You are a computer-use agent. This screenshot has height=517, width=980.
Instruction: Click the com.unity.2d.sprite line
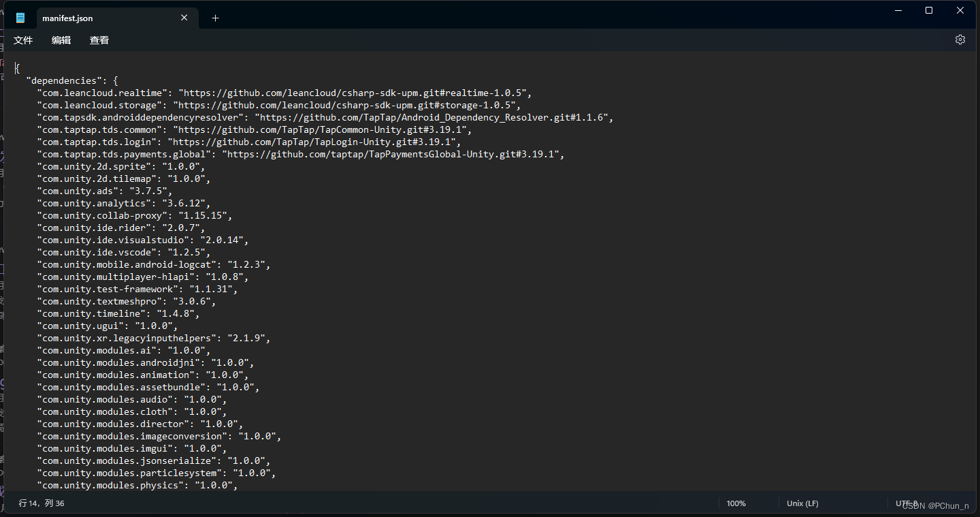pos(121,166)
